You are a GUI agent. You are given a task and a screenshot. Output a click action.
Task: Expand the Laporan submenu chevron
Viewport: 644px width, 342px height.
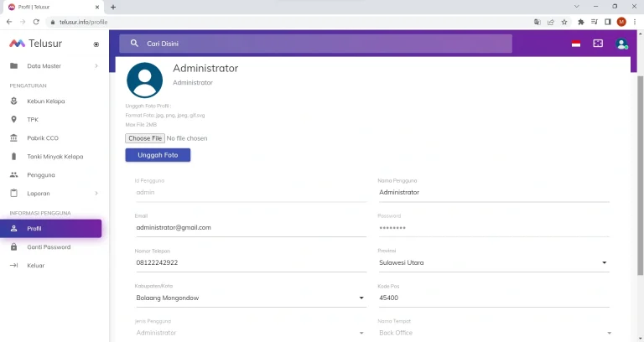point(96,194)
